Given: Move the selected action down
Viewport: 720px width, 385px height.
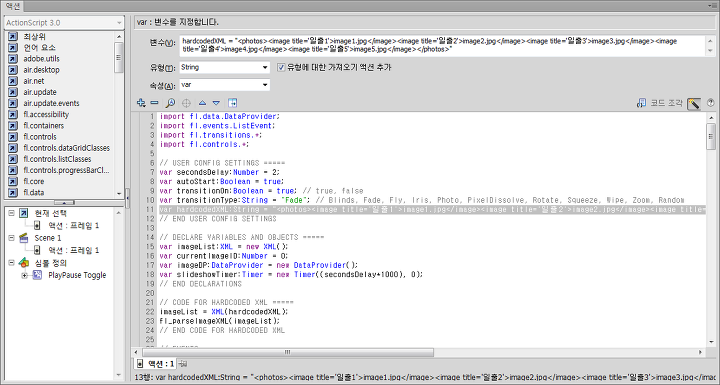Looking at the screenshot, I should tap(216, 103).
